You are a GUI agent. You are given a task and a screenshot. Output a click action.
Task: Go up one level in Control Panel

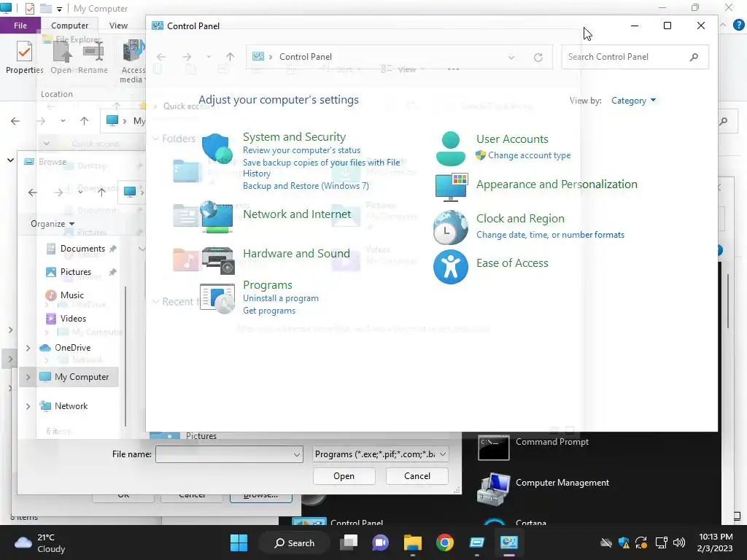point(230,57)
